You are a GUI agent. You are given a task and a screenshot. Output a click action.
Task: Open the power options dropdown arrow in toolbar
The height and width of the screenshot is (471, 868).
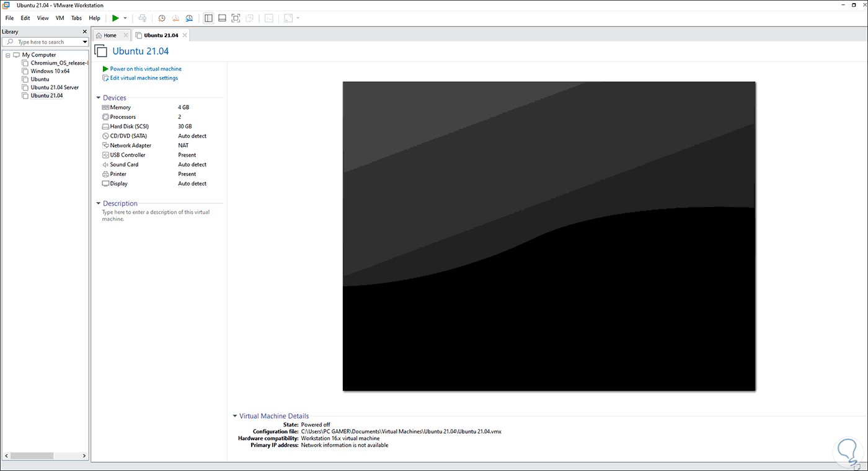125,18
